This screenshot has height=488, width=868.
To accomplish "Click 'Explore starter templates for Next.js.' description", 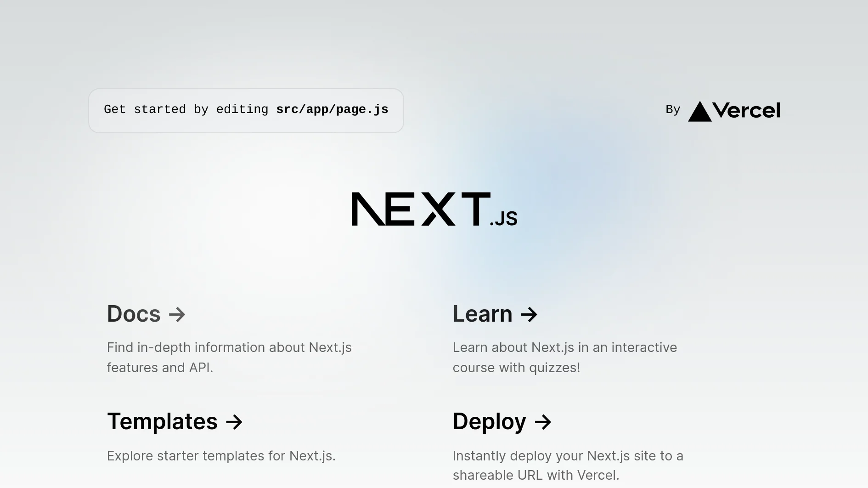I will [x=221, y=456].
